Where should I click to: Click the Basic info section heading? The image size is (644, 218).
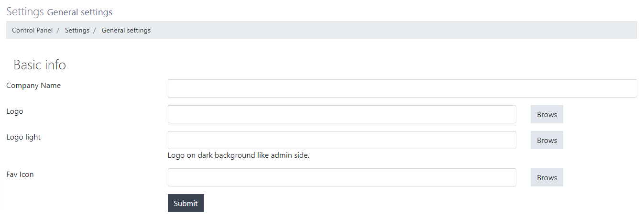[40, 65]
